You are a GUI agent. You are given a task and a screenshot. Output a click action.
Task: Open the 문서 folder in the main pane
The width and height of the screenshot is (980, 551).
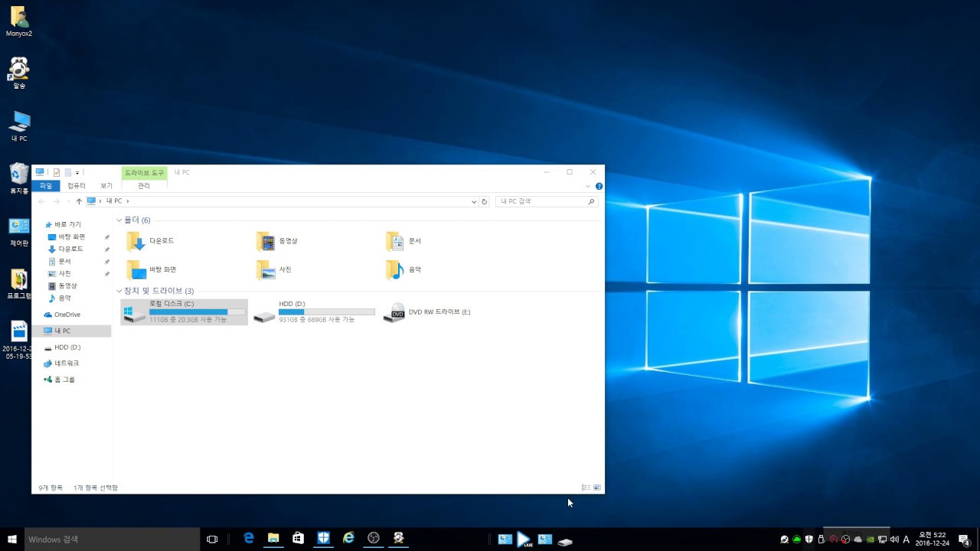click(404, 241)
